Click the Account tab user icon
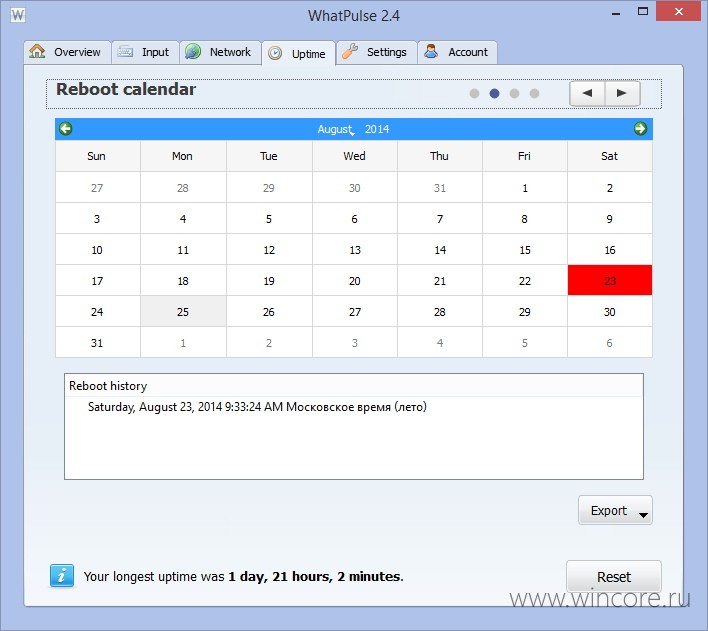 pos(431,51)
